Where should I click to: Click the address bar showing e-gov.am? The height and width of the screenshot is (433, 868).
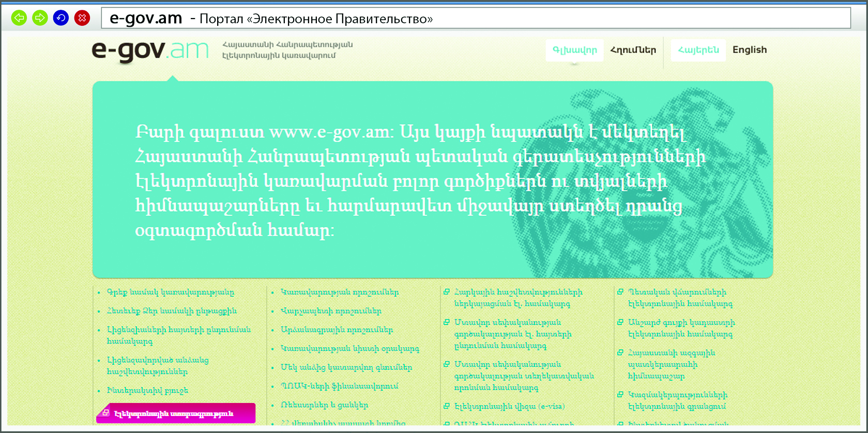point(476,18)
